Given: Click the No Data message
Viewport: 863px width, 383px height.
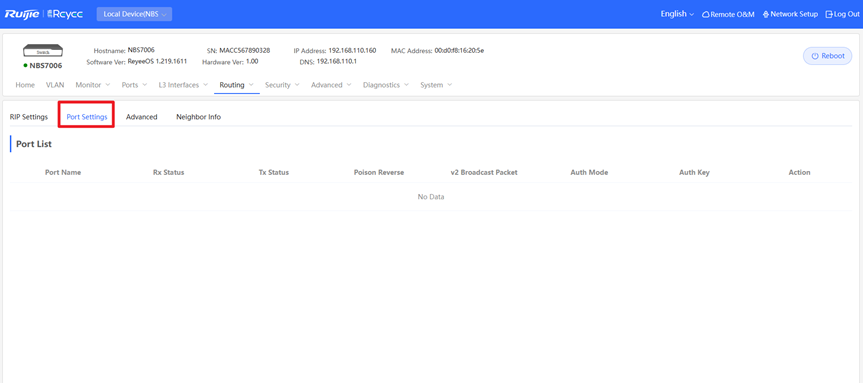Looking at the screenshot, I should (x=431, y=196).
